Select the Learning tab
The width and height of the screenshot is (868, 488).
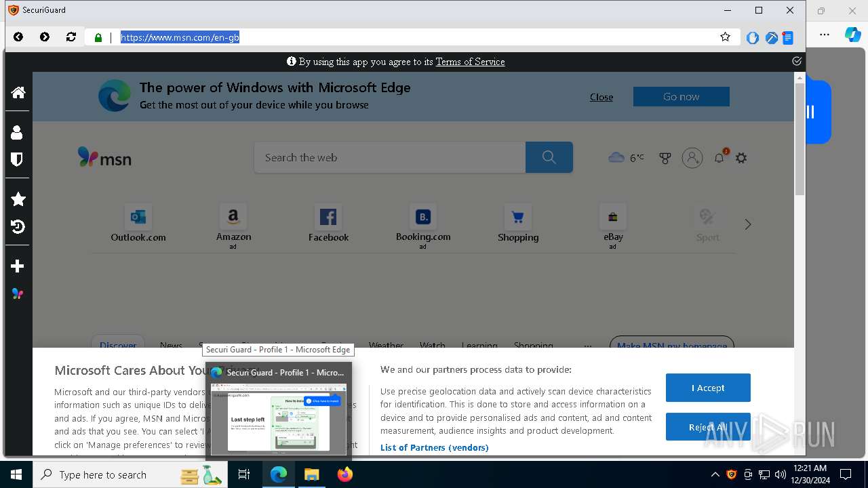[x=479, y=345]
